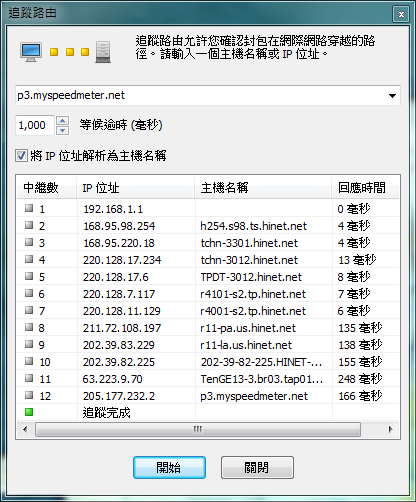Close the 追蹤路由 window
Viewport: 416px width, 502px height.
(x=401, y=14)
